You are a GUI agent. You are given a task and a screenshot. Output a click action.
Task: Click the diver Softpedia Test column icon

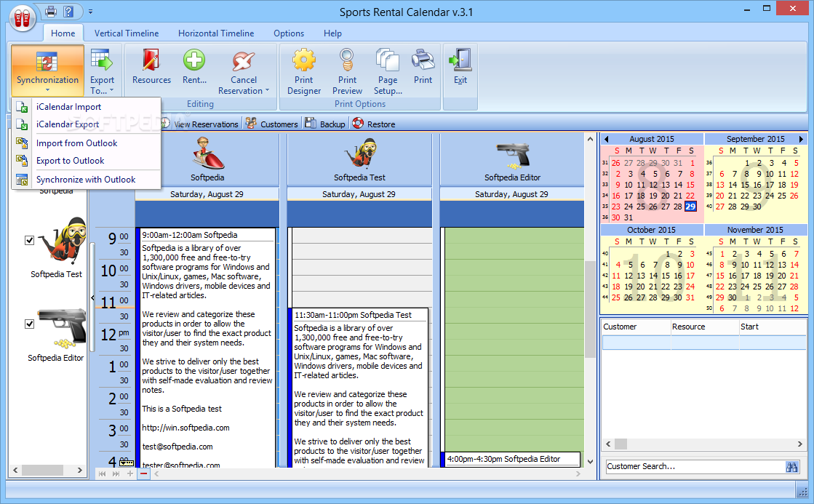pyautogui.click(x=360, y=153)
